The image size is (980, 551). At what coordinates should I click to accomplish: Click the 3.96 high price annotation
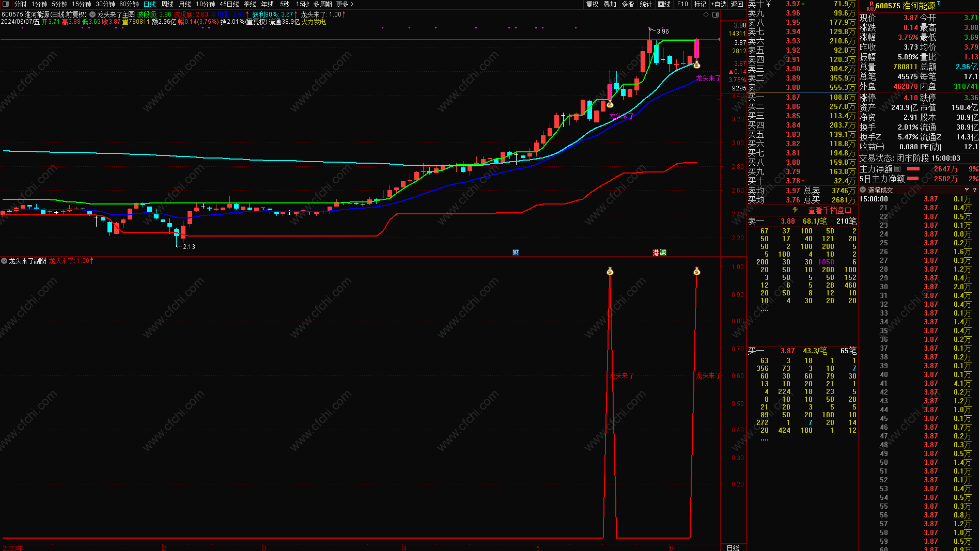[662, 31]
